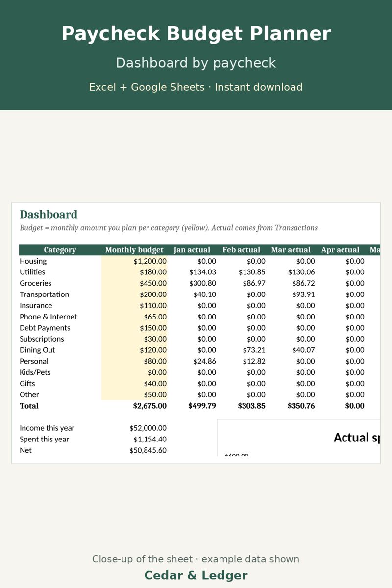The width and height of the screenshot is (392, 588).
Task: Click Transportation Jan actual $40.10
Action: pos(205,294)
